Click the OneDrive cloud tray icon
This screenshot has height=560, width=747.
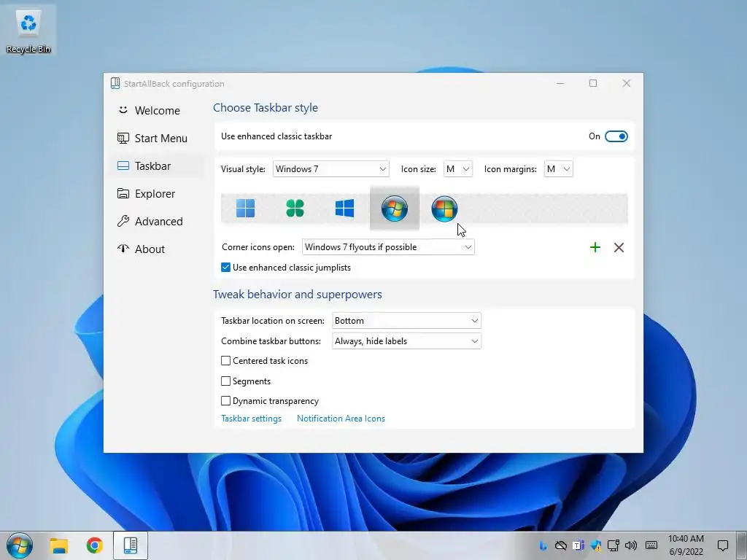pos(561,545)
